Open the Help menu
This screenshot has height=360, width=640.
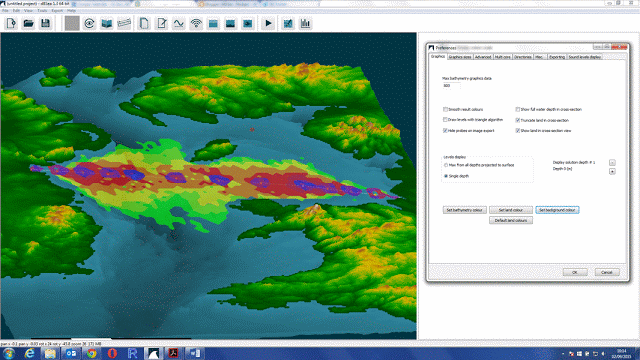click(71, 11)
